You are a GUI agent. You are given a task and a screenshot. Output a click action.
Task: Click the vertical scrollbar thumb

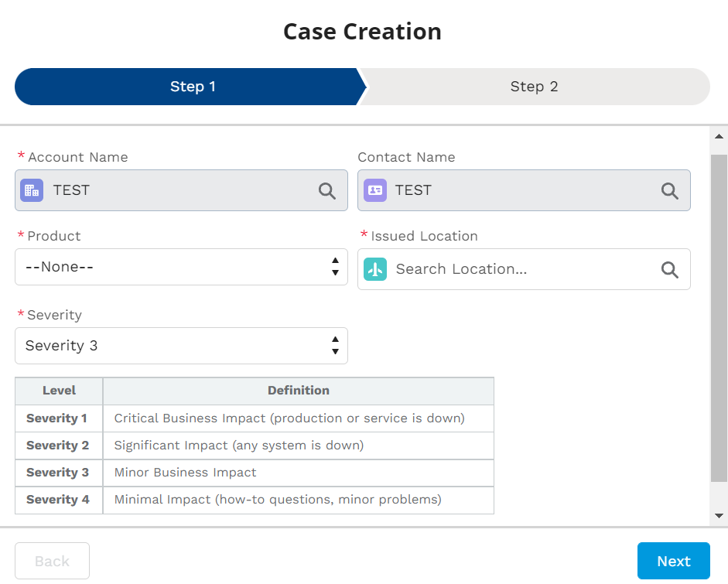pyautogui.click(x=719, y=317)
